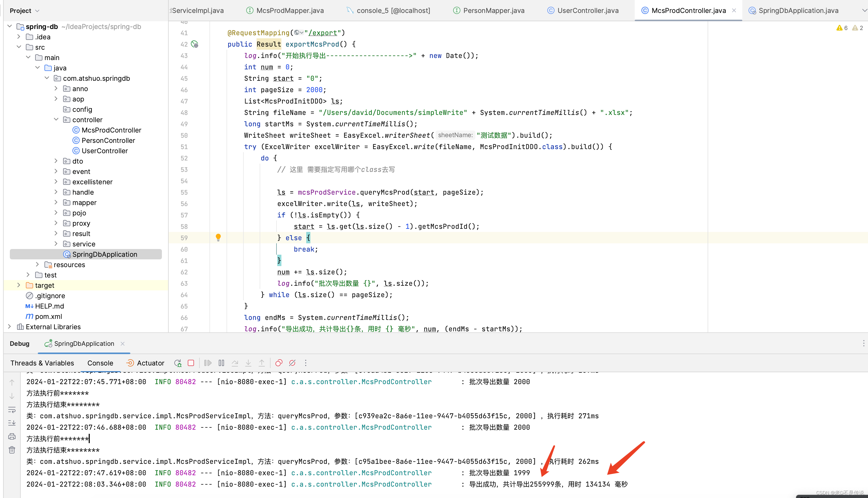
Task: Collapse the controller package
Action: (56, 120)
